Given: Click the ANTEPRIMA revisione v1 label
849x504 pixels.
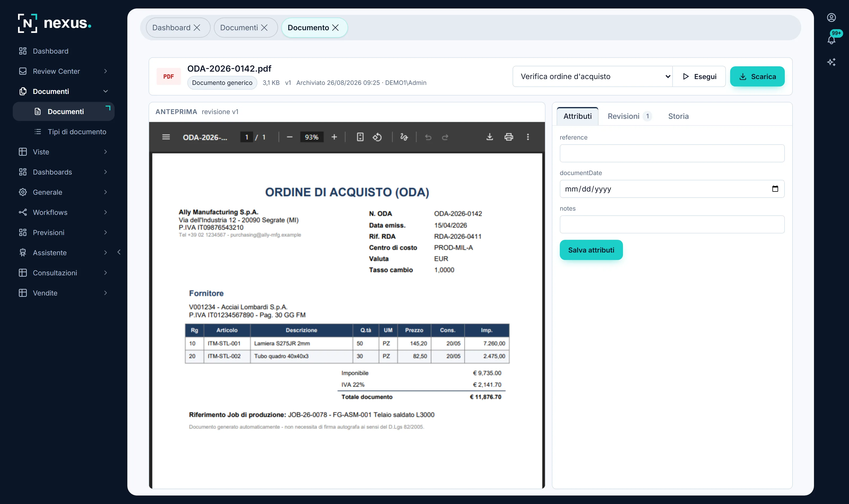Looking at the screenshot, I should coord(197,112).
